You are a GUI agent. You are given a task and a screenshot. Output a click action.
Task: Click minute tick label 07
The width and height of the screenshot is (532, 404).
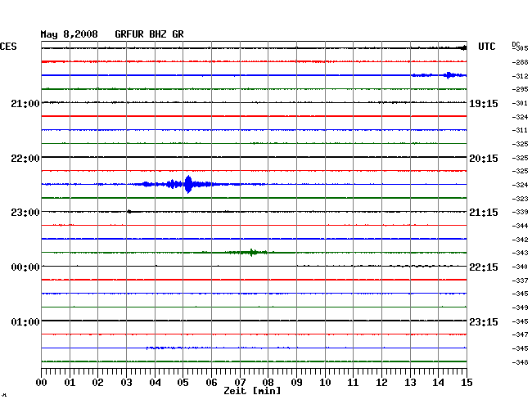240,383
